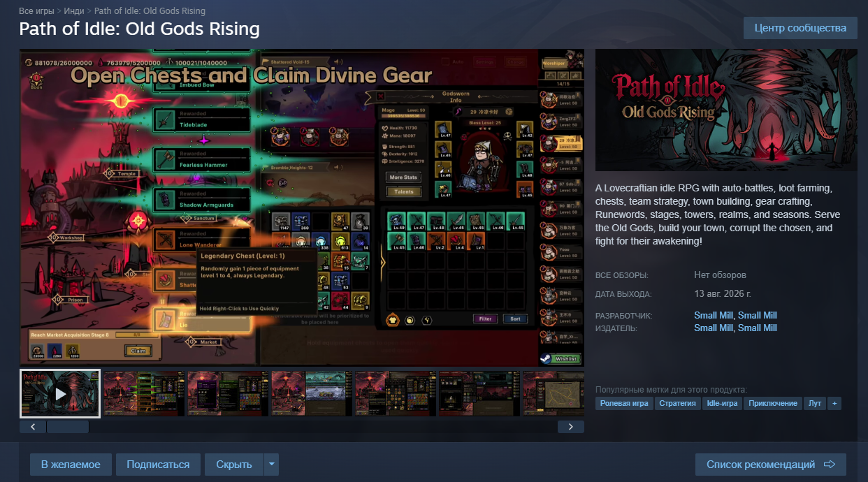
Task: Click Lone Wanderer crossbow reward icon
Action: pos(165,240)
